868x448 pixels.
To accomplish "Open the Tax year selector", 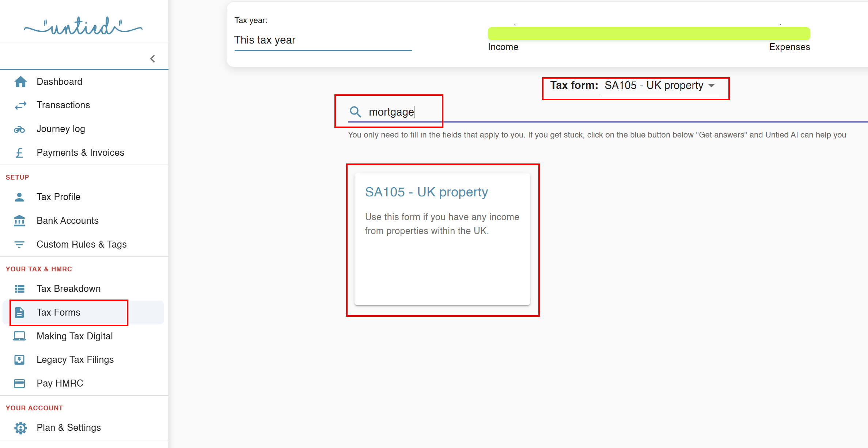I will [x=323, y=40].
